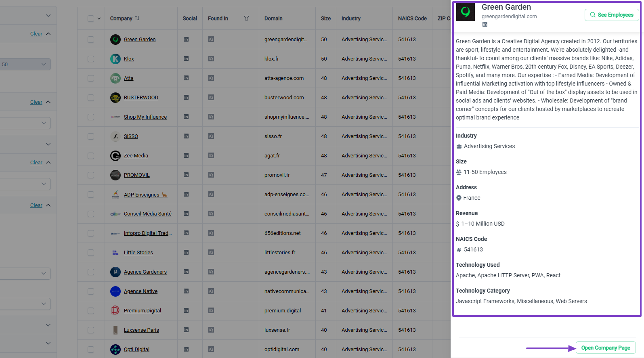Click the greengardendigital.com domain in detail panel
This screenshot has width=644, height=358.
509,17
